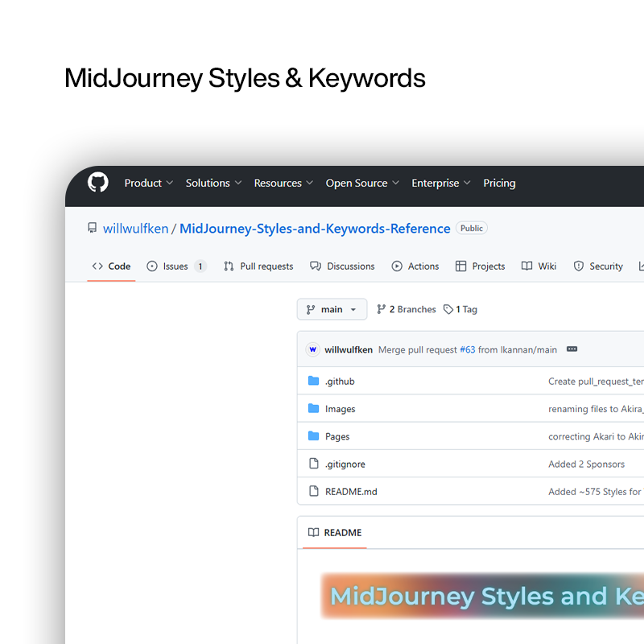Click the Public visibility badge

pyautogui.click(x=472, y=228)
